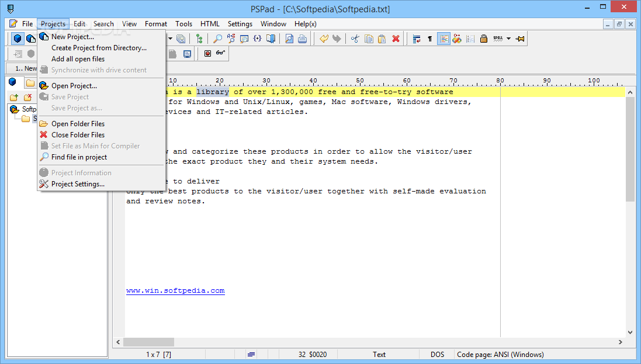The width and height of the screenshot is (641, 364).
Task: Click the SPELL check icon
Action: tap(498, 39)
